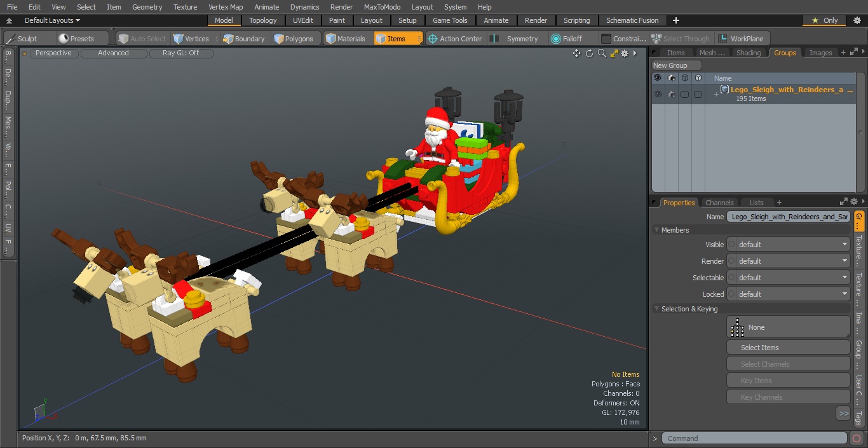The width and height of the screenshot is (868, 448).
Task: Toggle Symmetry on the toolbar
Action: coord(516,39)
